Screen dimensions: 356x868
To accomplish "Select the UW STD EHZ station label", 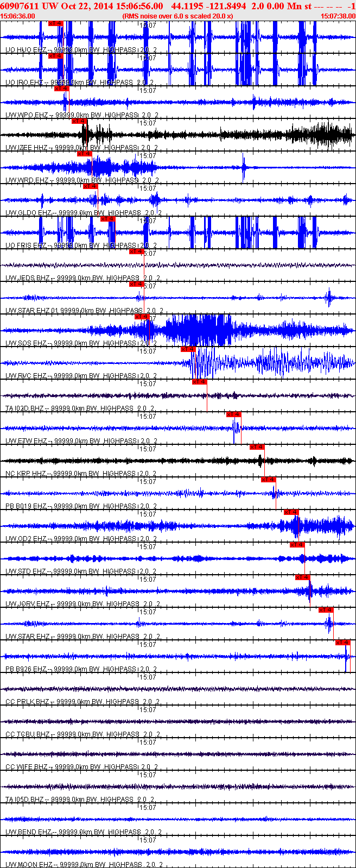I will [81, 571].
